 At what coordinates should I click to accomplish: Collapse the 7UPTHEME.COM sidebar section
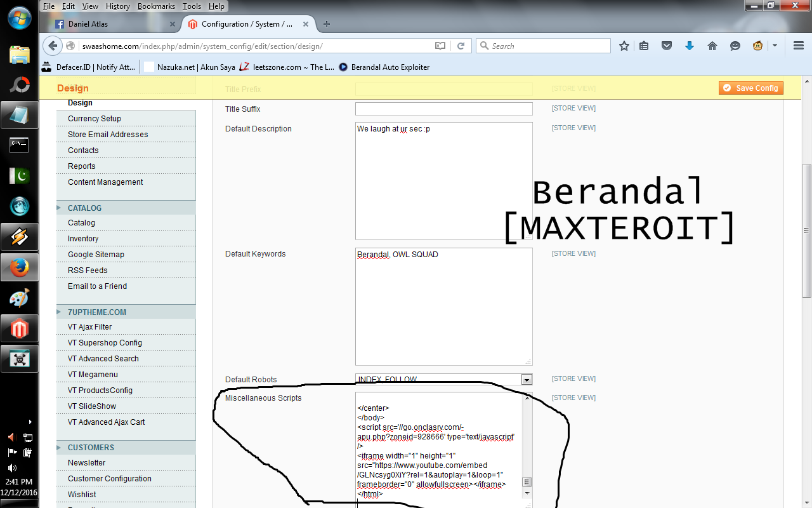coord(126,312)
